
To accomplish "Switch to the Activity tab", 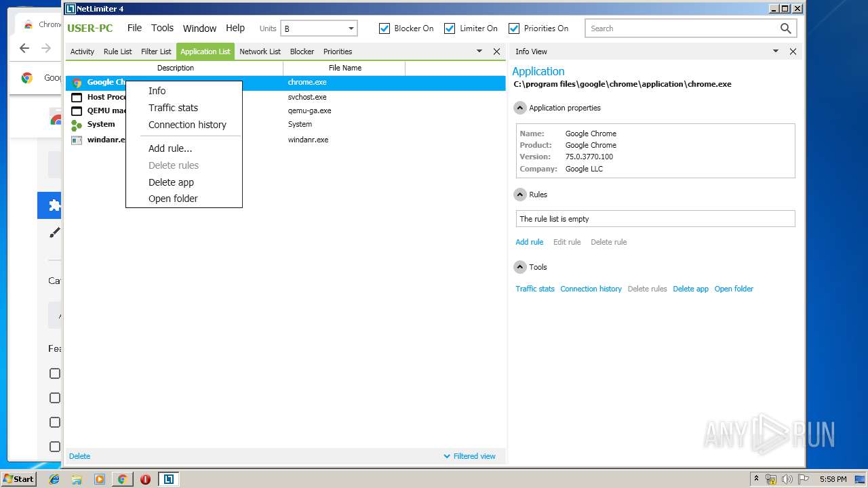I will click(x=82, y=52).
